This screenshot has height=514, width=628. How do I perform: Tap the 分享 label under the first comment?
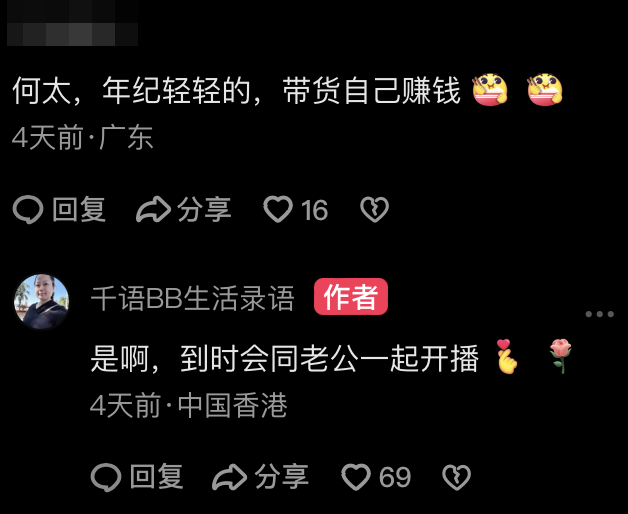click(204, 210)
